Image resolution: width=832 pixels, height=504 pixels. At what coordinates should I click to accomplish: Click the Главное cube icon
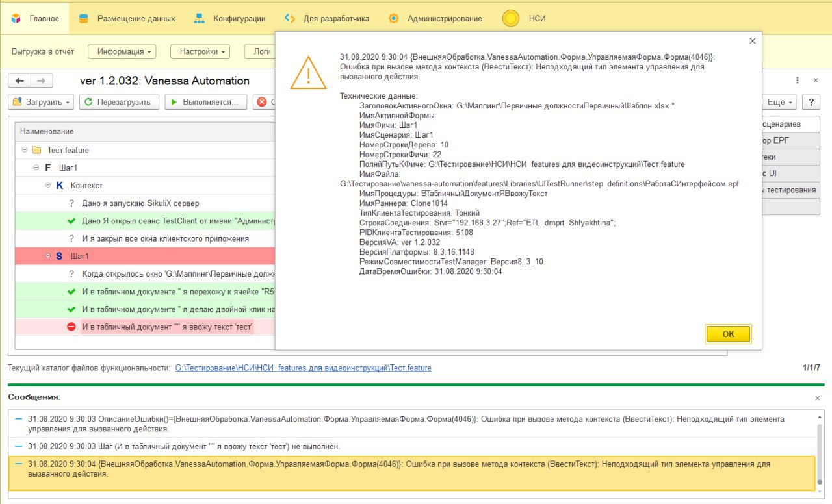17,18
